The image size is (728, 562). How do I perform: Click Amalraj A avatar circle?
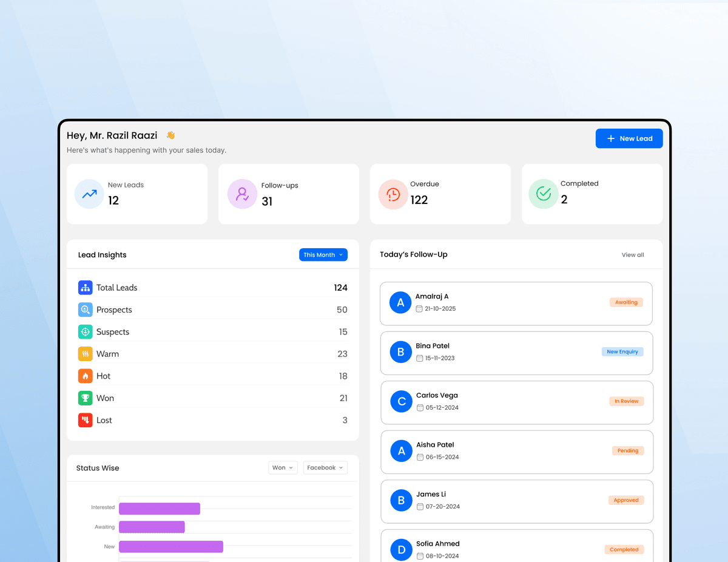[400, 303]
